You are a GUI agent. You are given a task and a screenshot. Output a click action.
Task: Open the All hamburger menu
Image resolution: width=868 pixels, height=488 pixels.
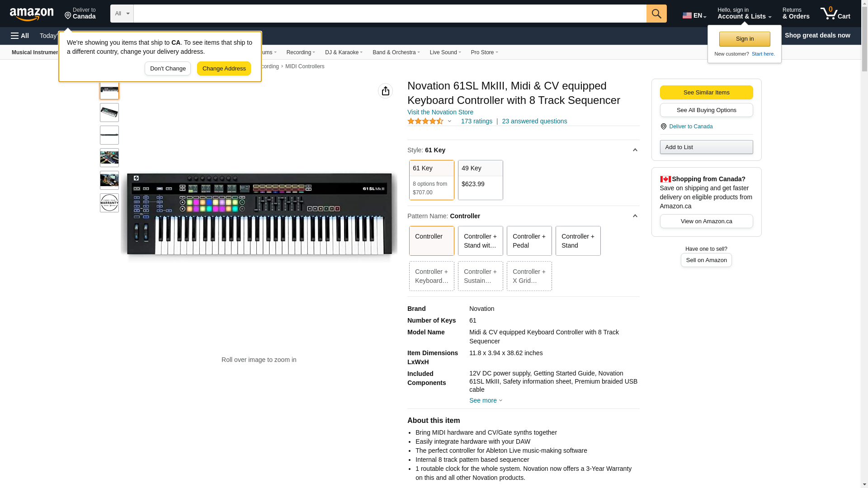tap(20, 36)
